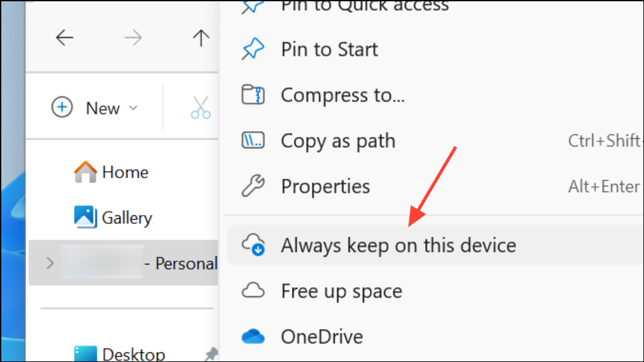Image resolution: width=644 pixels, height=362 pixels.
Task: Open the New dropdown chevron
Action: pos(133,108)
